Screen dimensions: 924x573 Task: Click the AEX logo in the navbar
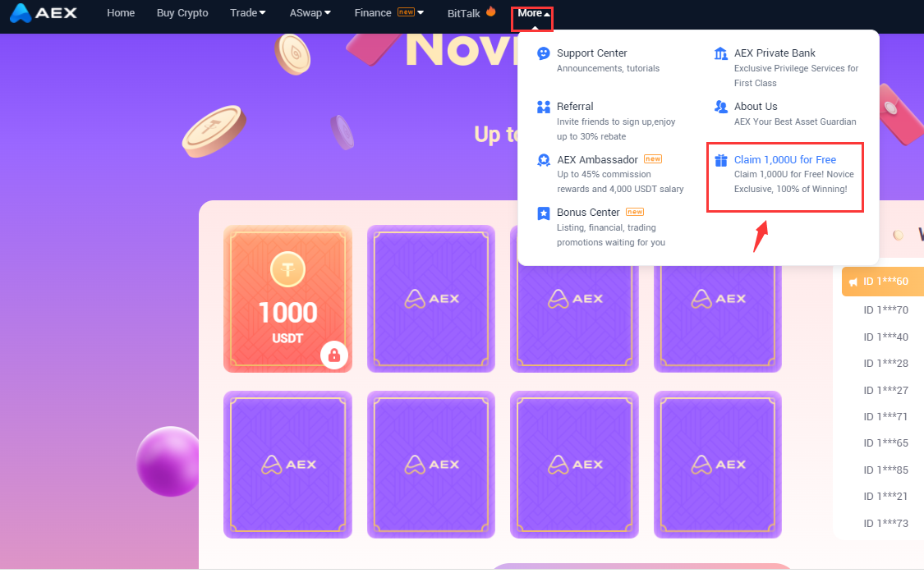44,13
